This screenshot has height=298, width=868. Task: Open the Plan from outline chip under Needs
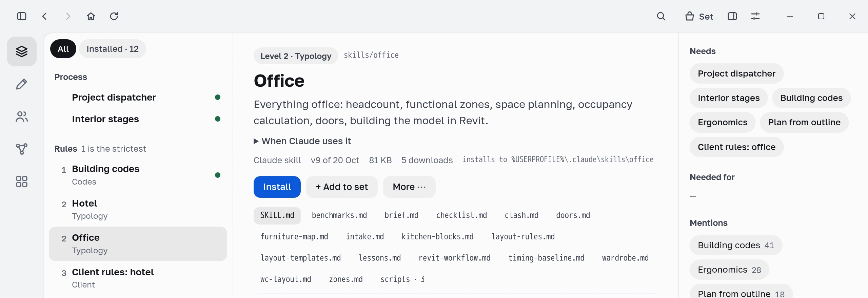click(x=804, y=122)
